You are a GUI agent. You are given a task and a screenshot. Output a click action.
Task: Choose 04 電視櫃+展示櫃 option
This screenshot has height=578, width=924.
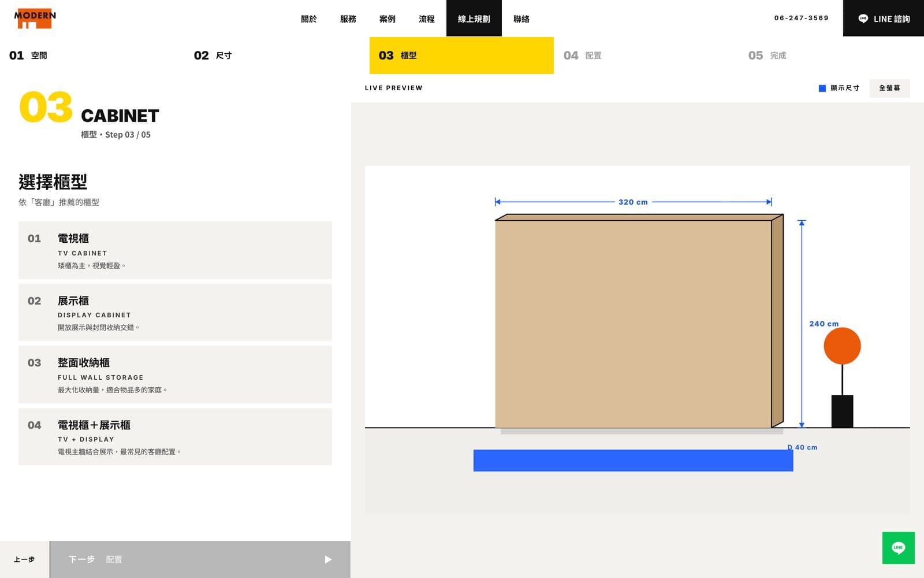tap(175, 436)
